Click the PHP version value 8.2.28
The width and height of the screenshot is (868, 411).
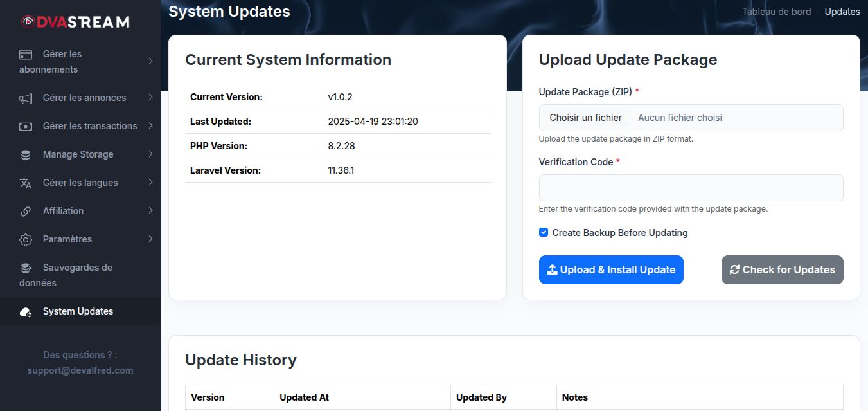(341, 146)
